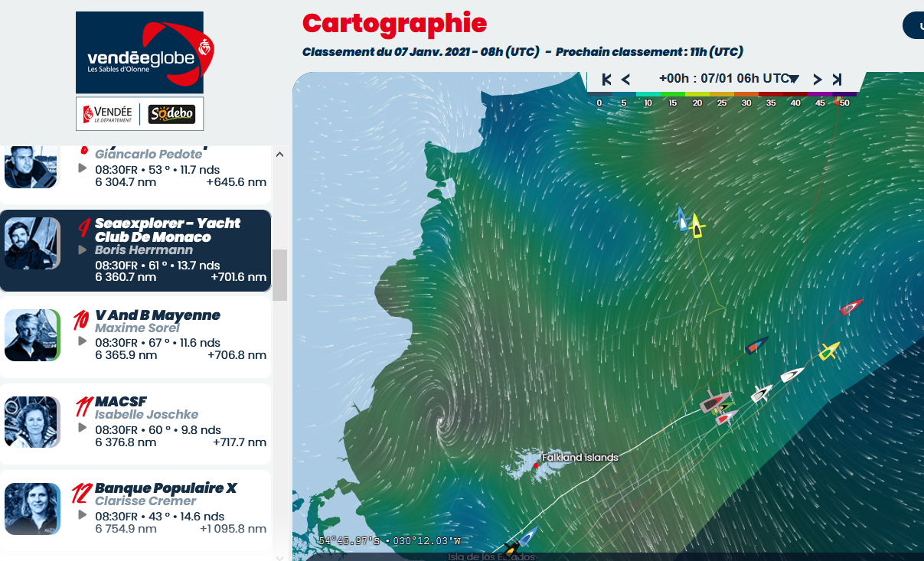Image resolution: width=924 pixels, height=561 pixels.
Task: Click the skipper name Boris Herrmann
Action: pyautogui.click(x=144, y=250)
